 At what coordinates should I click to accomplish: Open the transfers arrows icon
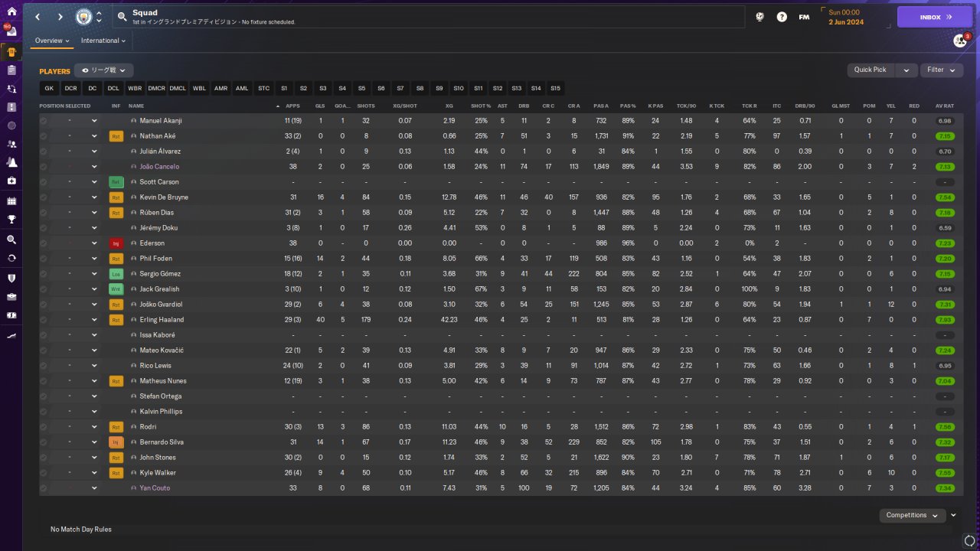click(11, 259)
